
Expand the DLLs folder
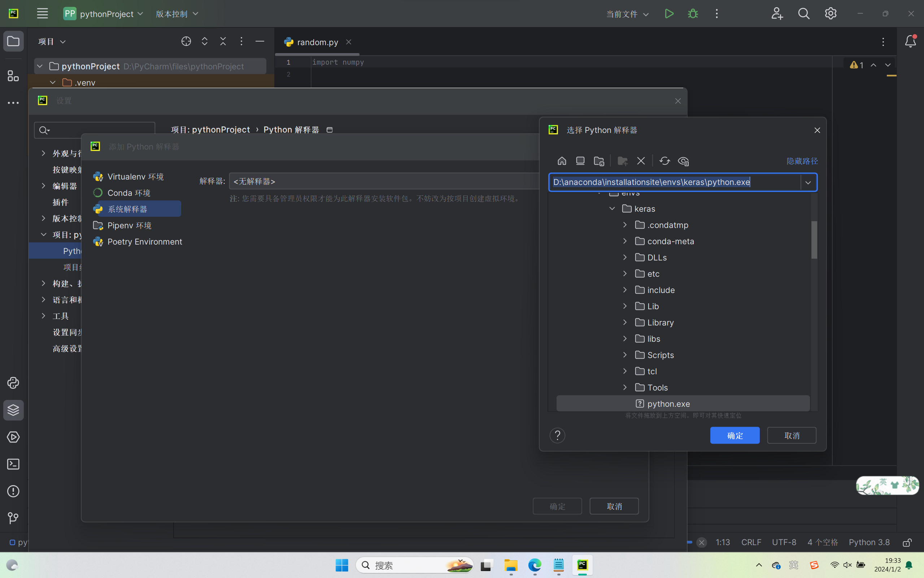625,257
